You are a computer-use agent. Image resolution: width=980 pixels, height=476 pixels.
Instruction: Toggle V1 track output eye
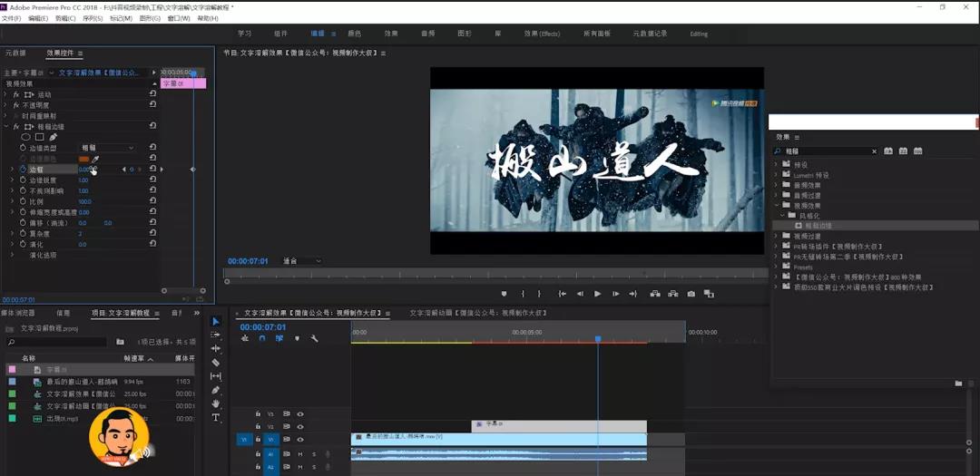click(x=300, y=440)
